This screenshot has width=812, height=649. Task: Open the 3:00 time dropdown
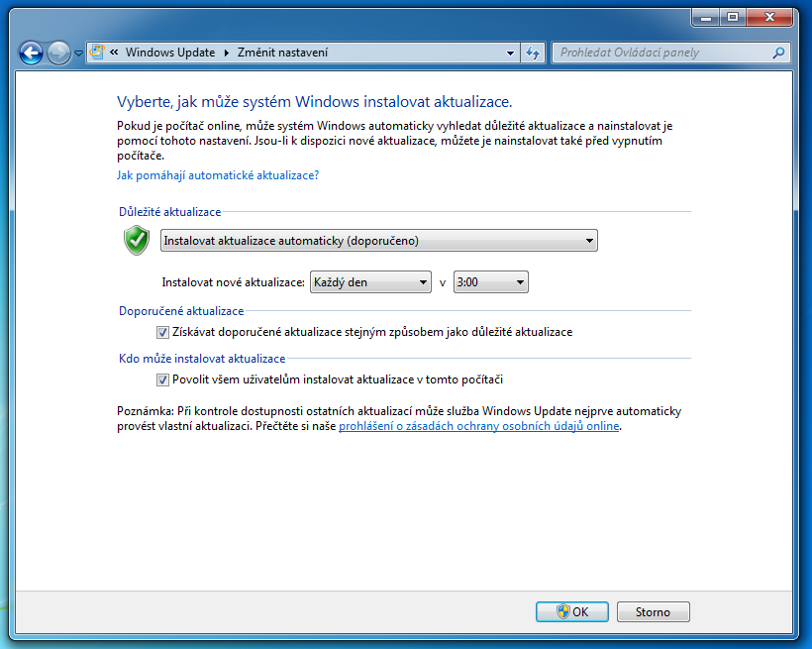491,282
